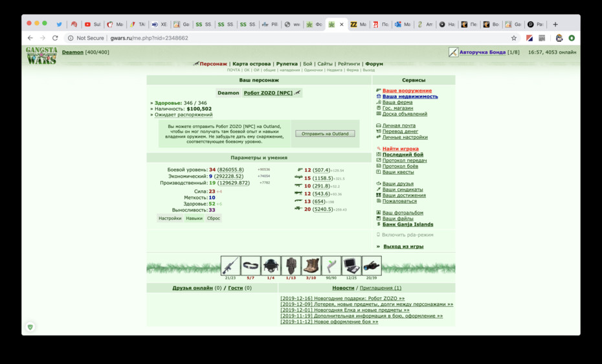Switch to the YouTube browser tab
The image size is (602, 364).
pos(92,24)
